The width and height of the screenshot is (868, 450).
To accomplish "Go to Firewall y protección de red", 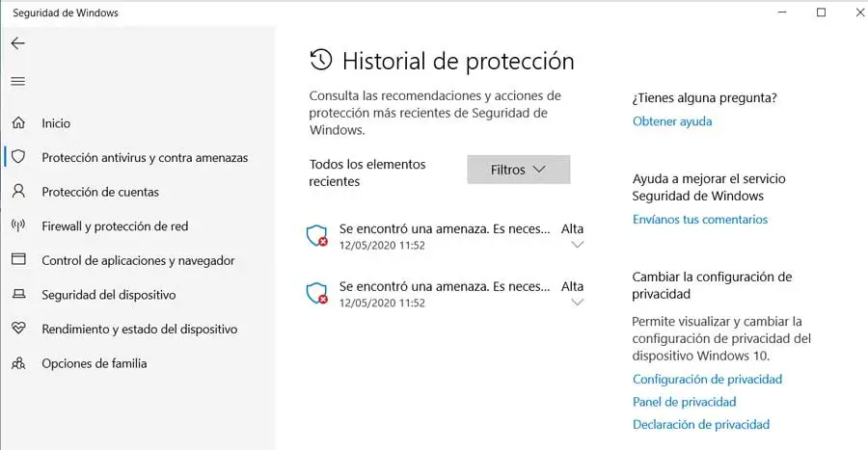I will 115,226.
